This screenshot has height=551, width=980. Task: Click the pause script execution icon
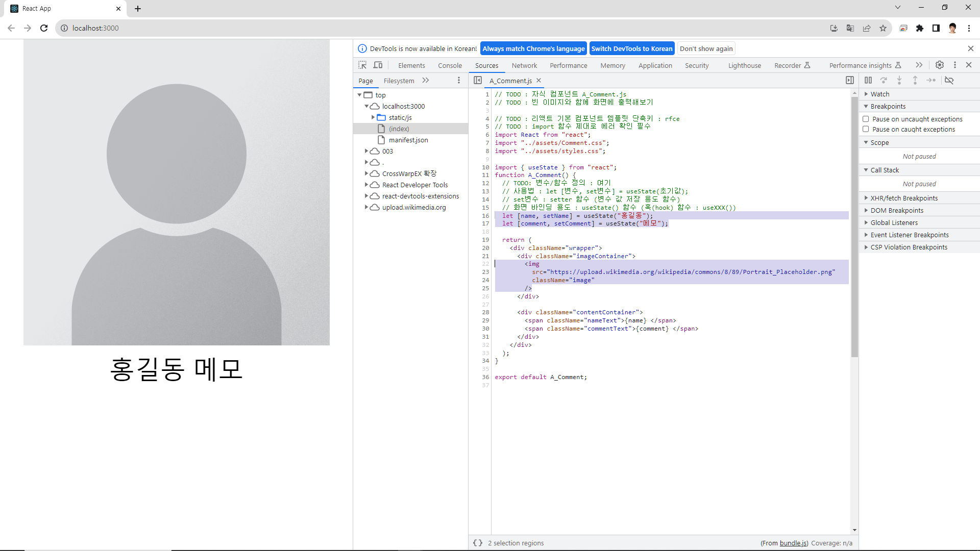tap(868, 81)
